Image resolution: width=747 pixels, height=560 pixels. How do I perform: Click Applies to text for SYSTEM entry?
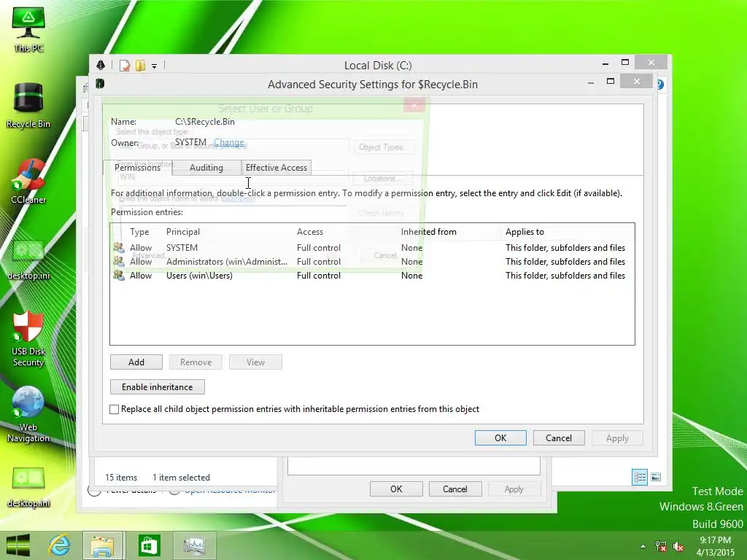[565, 248]
